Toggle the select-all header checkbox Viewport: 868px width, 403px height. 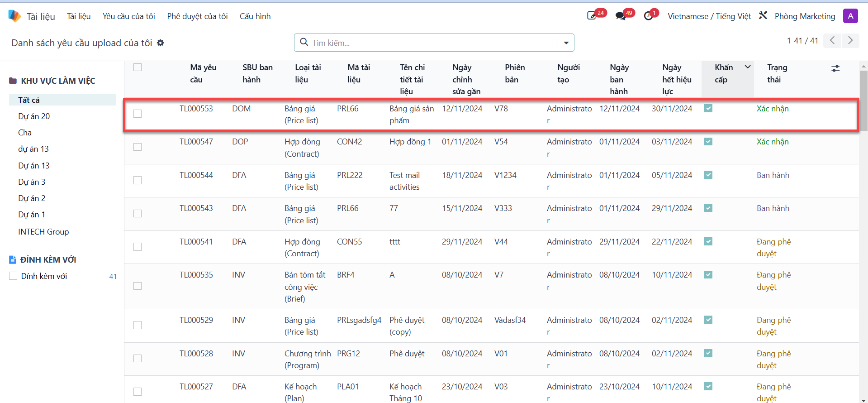138,67
